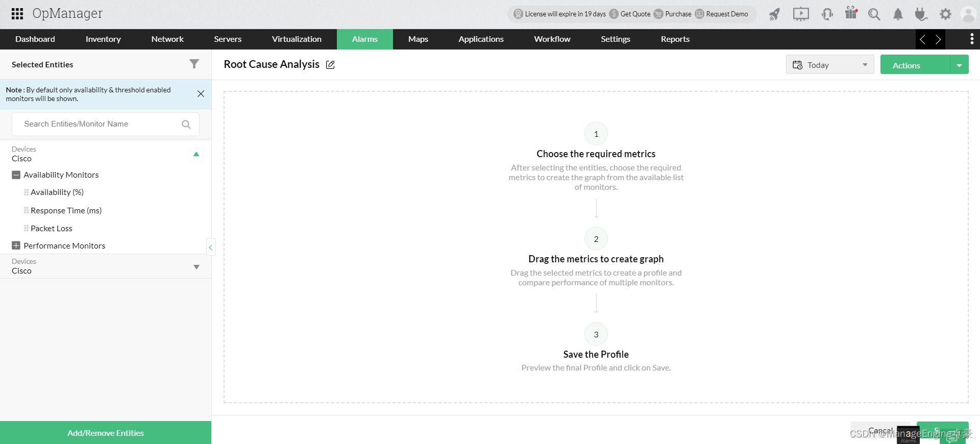Go to the Applications tab
This screenshot has height=444, width=980.
point(481,39)
